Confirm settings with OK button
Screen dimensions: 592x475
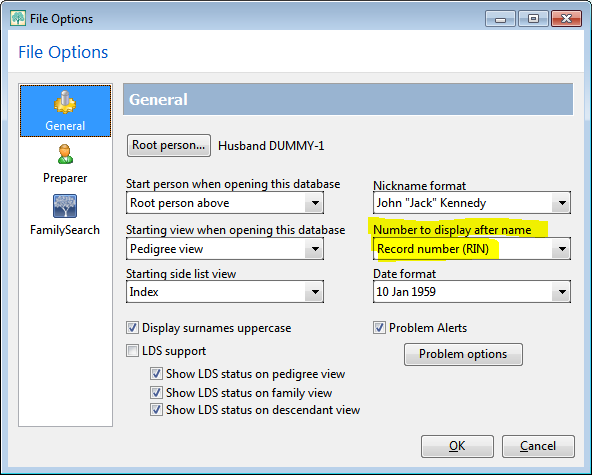tap(457, 446)
